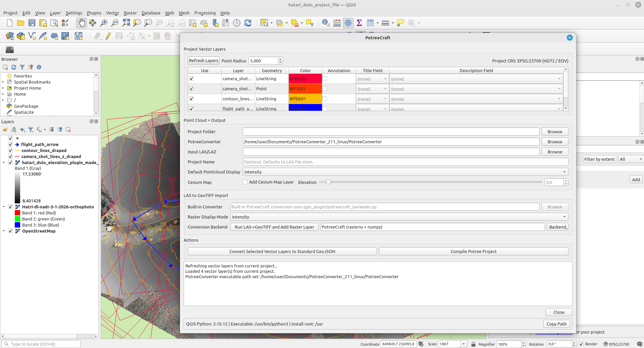The width and height of the screenshot is (644, 348).
Task: Open Description Field dropdown for contour_lines row
Action: [476, 99]
